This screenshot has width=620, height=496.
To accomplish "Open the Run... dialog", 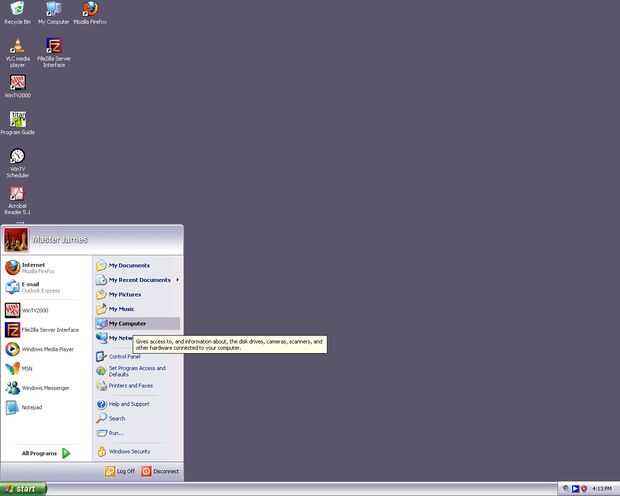I will [137, 433].
